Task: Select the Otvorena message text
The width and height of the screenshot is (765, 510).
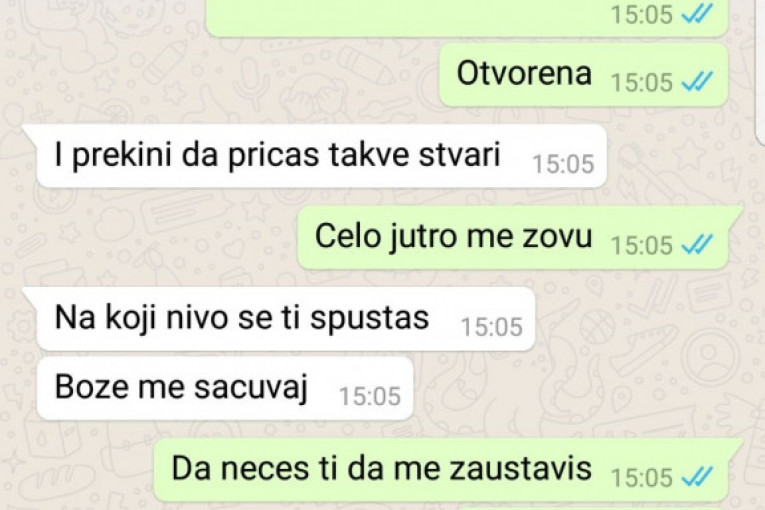Action: coord(524,73)
